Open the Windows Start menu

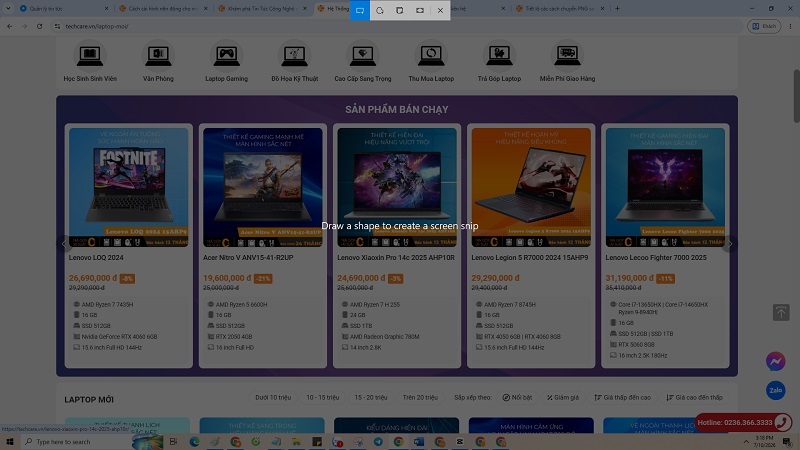tap(10, 441)
